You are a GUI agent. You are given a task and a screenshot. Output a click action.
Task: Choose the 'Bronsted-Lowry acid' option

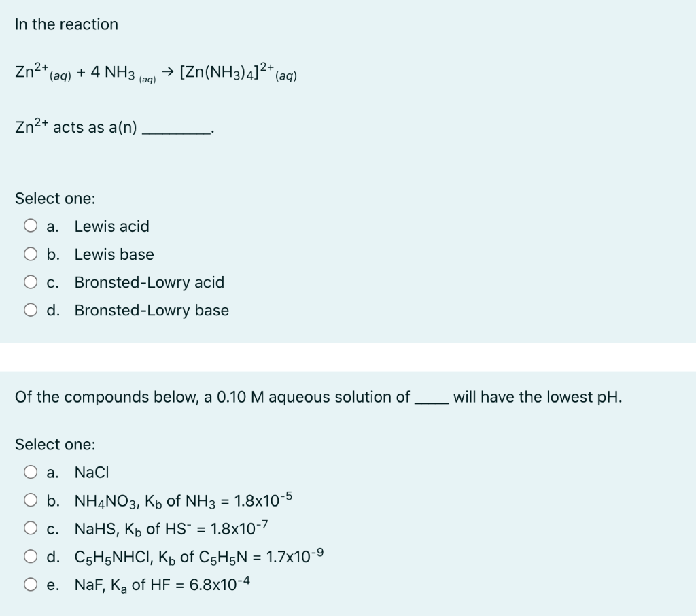pos(31,282)
